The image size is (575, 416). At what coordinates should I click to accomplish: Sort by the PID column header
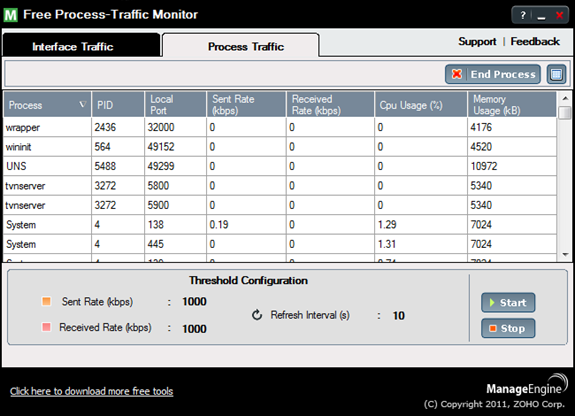118,105
